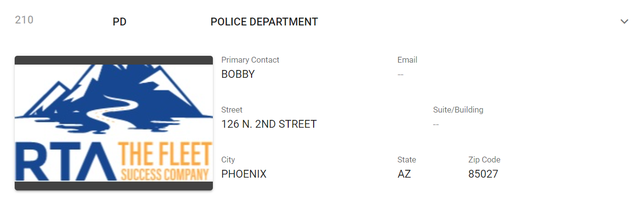Image resolution: width=644 pixels, height=207 pixels.
Task: Click the empty Suite/Building value
Action: coord(436,124)
